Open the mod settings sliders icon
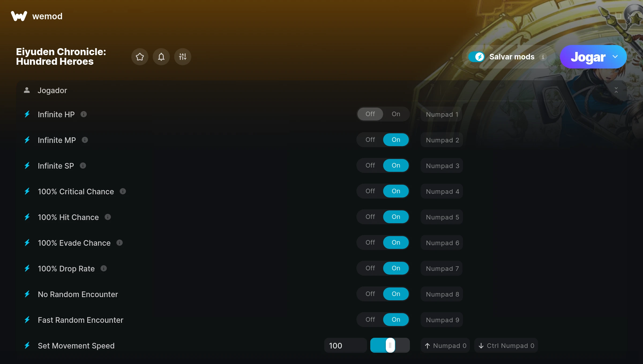643x364 pixels. pos(182,57)
